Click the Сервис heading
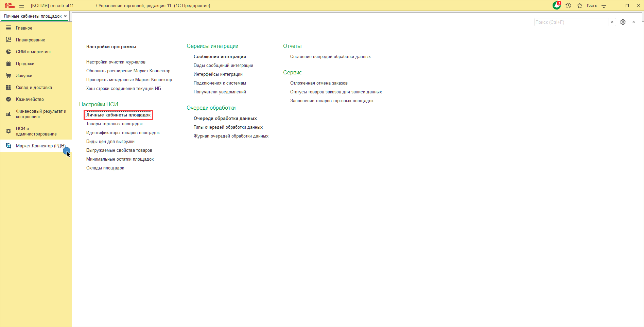The image size is (644, 327). pyautogui.click(x=293, y=73)
